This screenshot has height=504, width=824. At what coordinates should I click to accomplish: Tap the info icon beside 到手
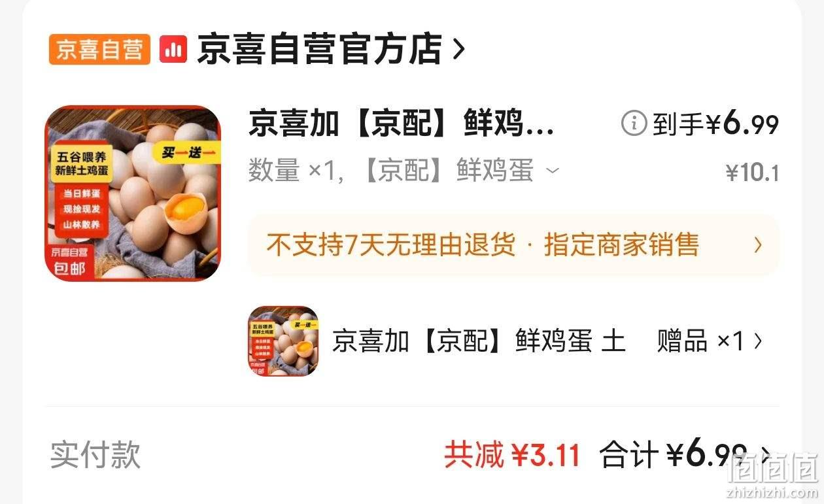coord(634,123)
